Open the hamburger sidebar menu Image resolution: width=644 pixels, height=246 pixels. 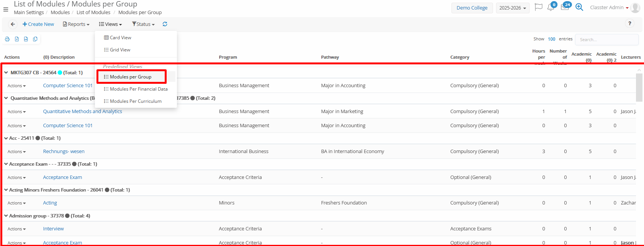[x=6, y=10]
